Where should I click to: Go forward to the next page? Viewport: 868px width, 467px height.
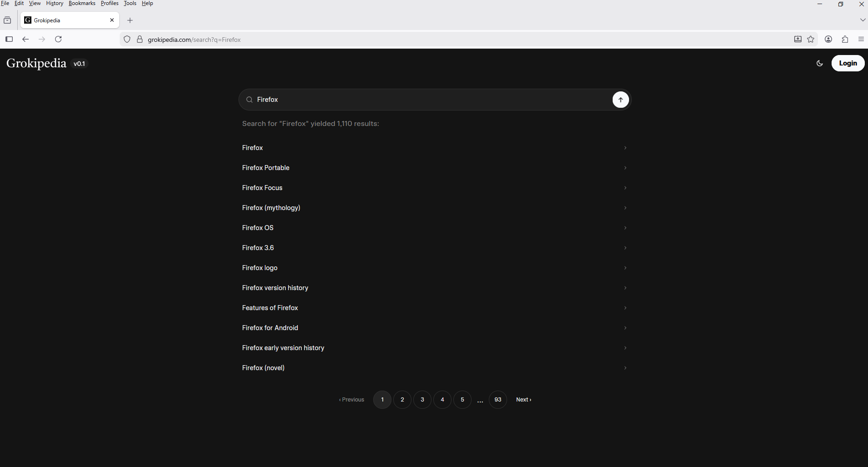tap(42, 39)
